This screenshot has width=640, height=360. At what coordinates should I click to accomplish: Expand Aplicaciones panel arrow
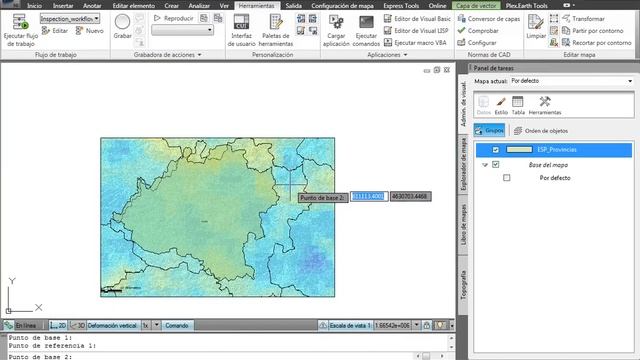pyautogui.click(x=405, y=55)
